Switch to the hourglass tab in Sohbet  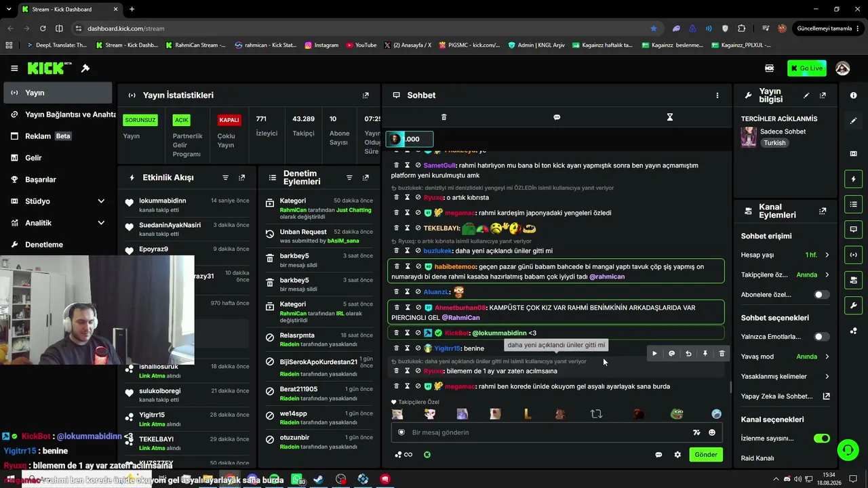tap(669, 117)
